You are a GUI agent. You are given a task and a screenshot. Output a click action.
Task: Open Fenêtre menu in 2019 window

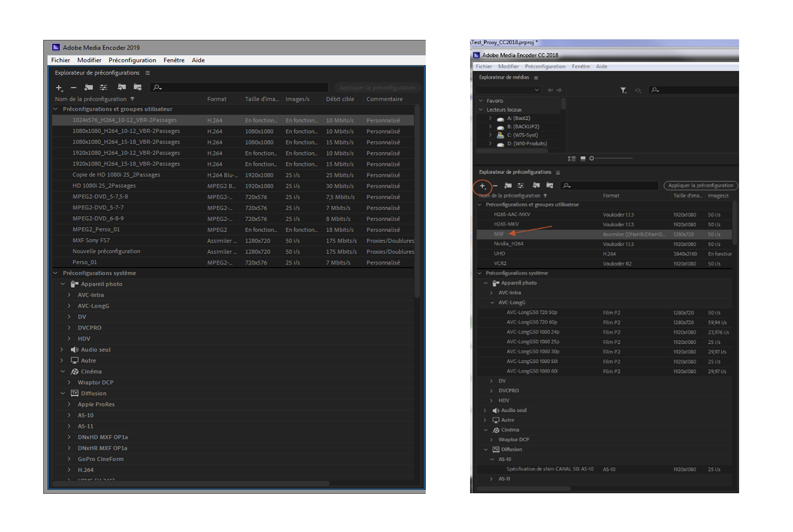coord(174,60)
